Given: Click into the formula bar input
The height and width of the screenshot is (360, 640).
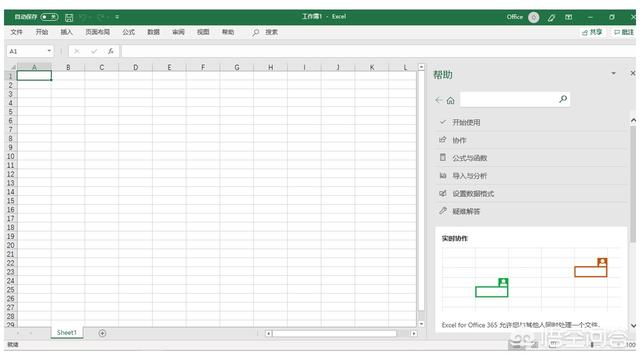Looking at the screenshot, I should (x=378, y=51).
